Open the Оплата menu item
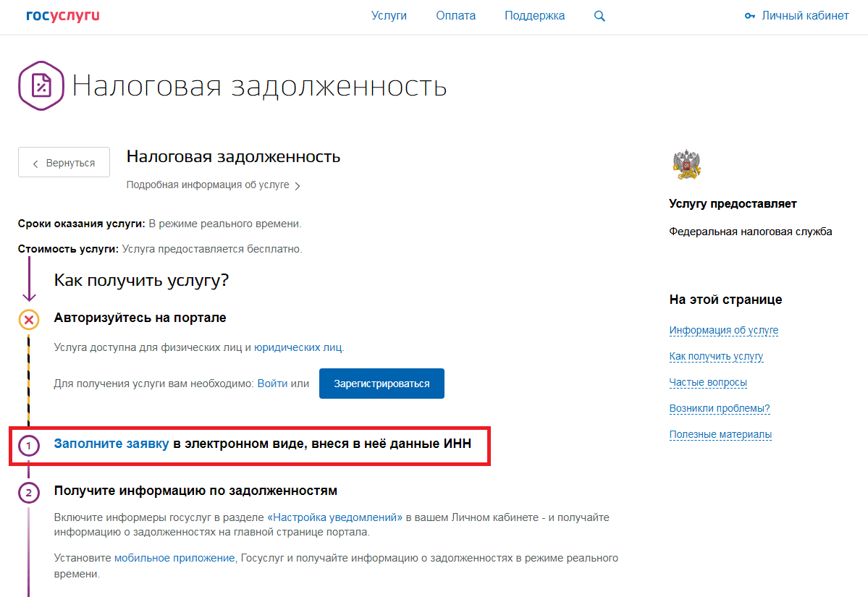The width and height of the screenshot is (868, 597). tap(455, 16)
